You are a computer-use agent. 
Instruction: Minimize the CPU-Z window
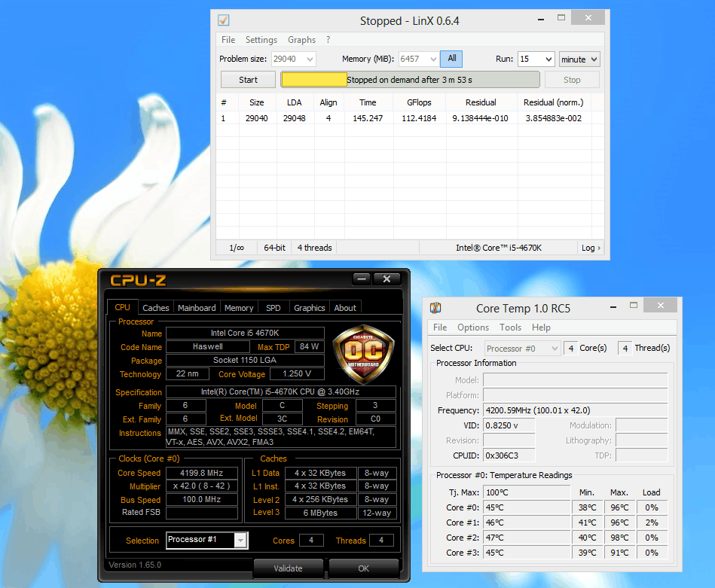pos(362,279)
